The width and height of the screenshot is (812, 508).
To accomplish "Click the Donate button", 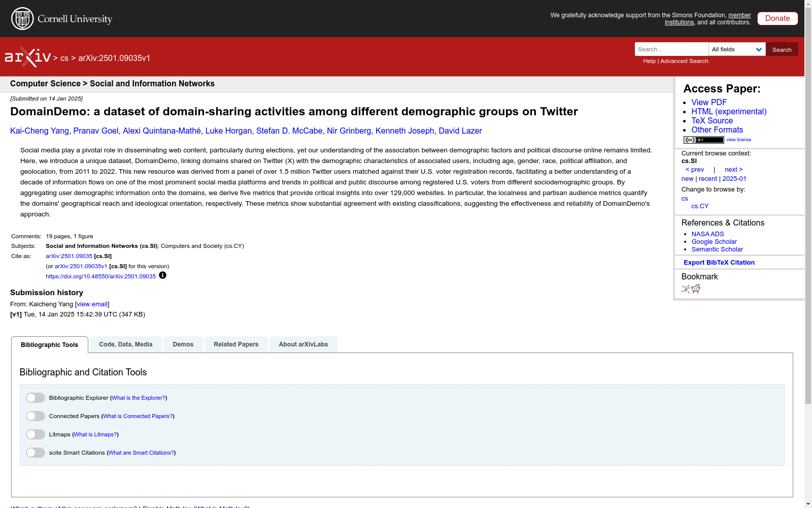I will tap(777, 18).
